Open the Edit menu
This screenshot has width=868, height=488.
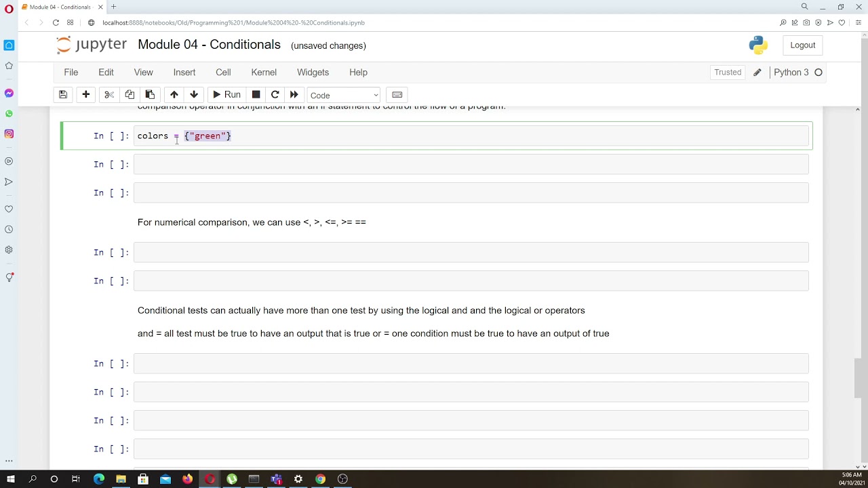tap(106, 73)
